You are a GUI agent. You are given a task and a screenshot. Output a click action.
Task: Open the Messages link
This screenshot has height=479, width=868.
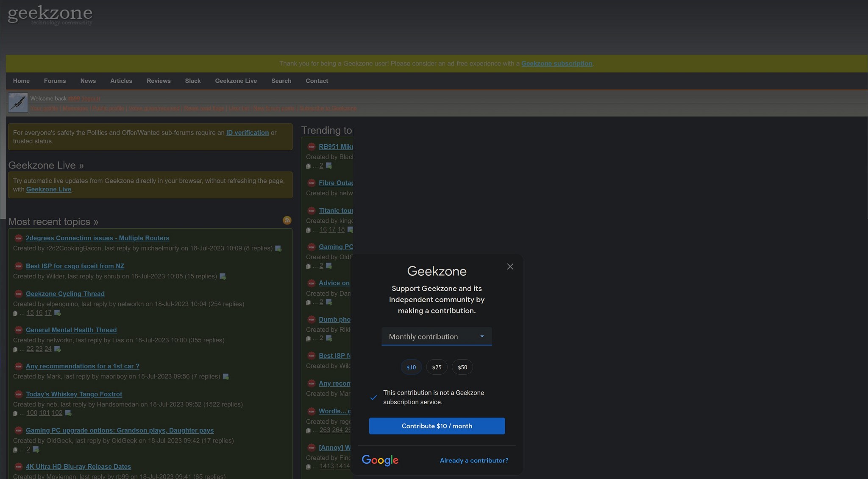click(75, 109)
